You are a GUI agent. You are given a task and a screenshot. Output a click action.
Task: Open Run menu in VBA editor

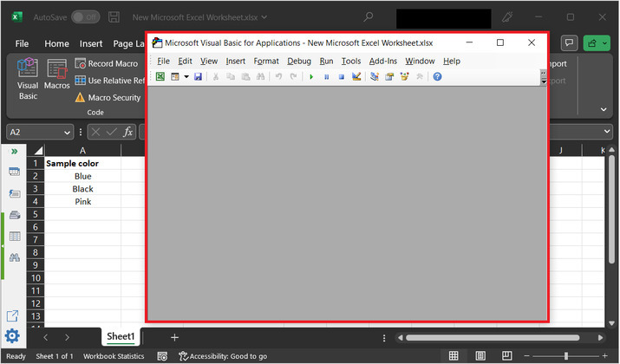[326, 62]
